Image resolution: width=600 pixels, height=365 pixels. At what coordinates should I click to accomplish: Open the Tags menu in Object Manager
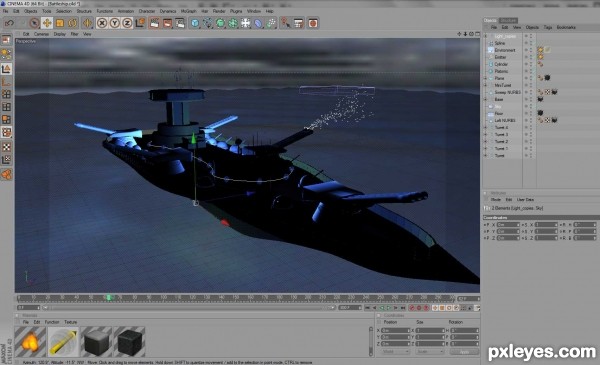tap(548, 27)
